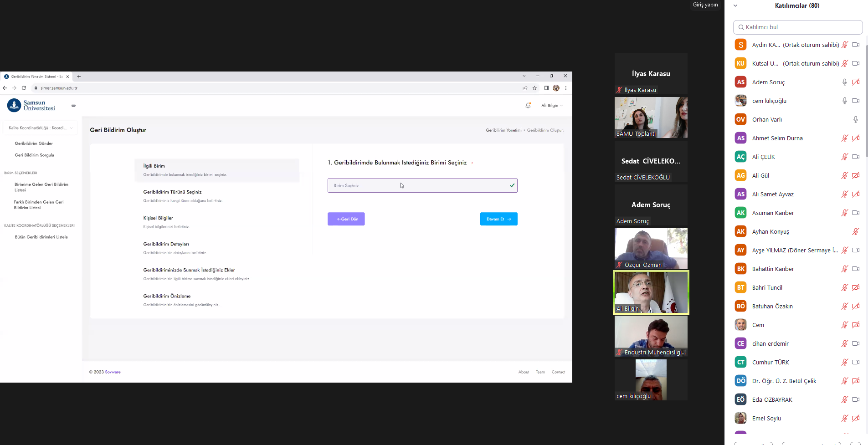The height and width of the screenshot is (445, 868).
Task: Click the Geri Dön button
Action: pyautogui.click(x=346, y=219)
